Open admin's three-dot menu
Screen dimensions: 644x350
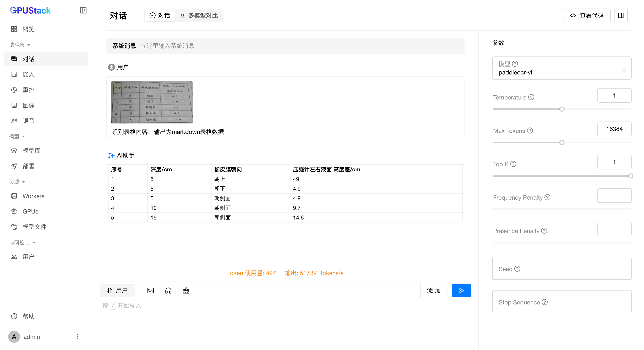(x=77, y=337)
